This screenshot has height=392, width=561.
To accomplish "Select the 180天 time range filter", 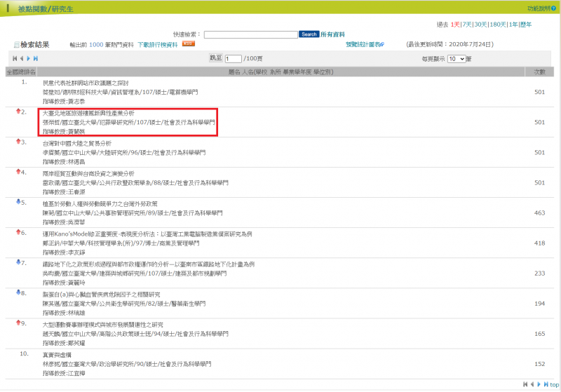I will pyautogui.click(x=499, y=24).
